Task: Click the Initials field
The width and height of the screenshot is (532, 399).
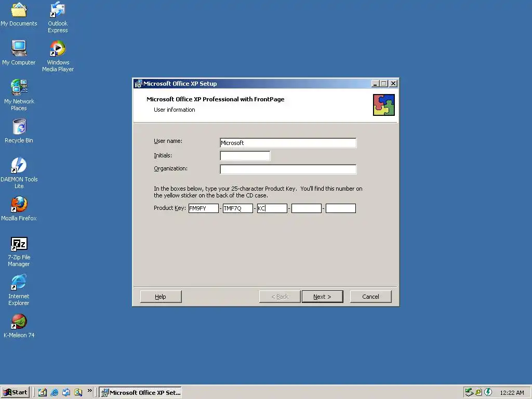Action: pos(245,156)
